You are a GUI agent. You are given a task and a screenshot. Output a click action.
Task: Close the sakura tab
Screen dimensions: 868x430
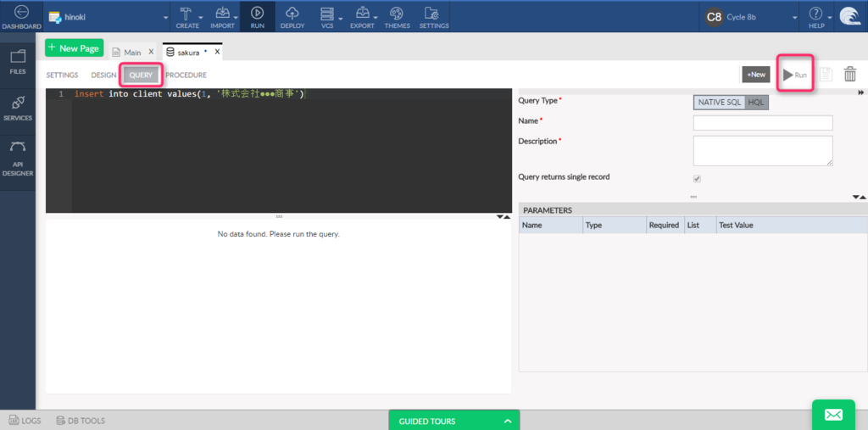[217, 52]
